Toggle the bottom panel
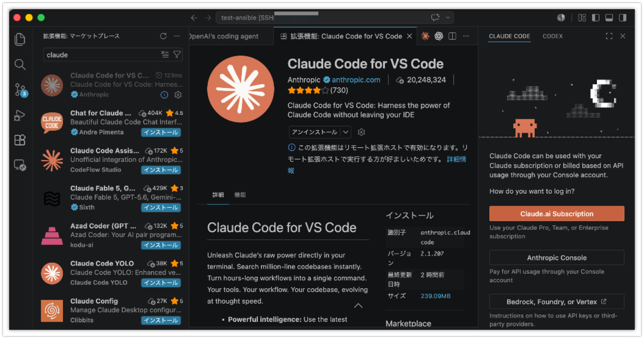Viewport: 644px width, 339px height. pyautogui.click(x=609, y=18)
